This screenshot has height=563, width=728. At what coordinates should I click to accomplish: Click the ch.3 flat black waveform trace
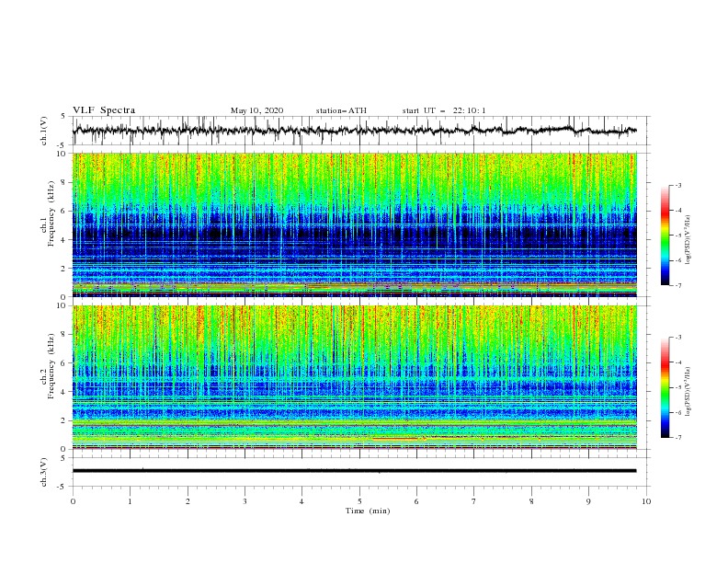[354, 471]
